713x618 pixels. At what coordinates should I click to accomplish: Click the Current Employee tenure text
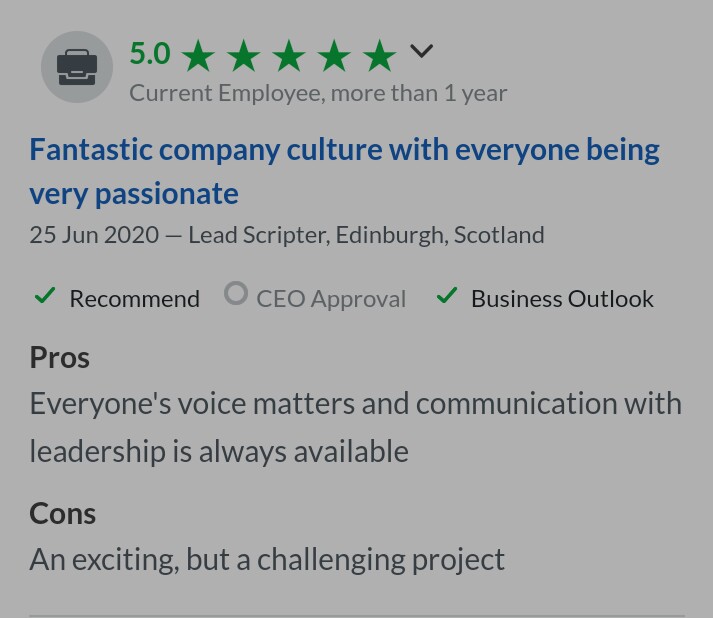(x=318, y=93)
